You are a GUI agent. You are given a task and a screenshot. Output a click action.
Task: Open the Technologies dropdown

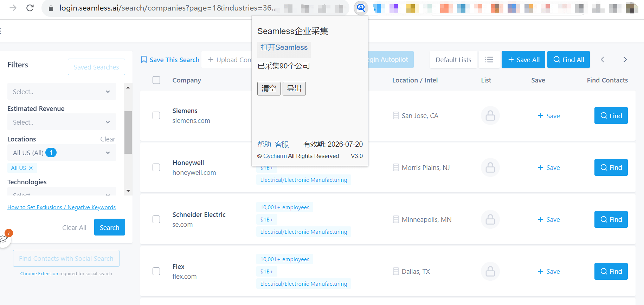click(x=62, y=192)
